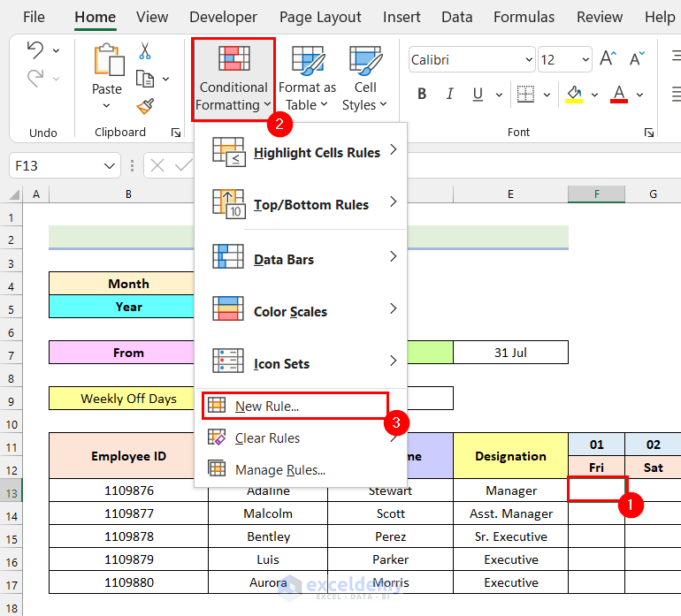The height and width of the screenshot is (616, 681).
Task: Expand underline style dropdown arrow
Action: (499, 95)
